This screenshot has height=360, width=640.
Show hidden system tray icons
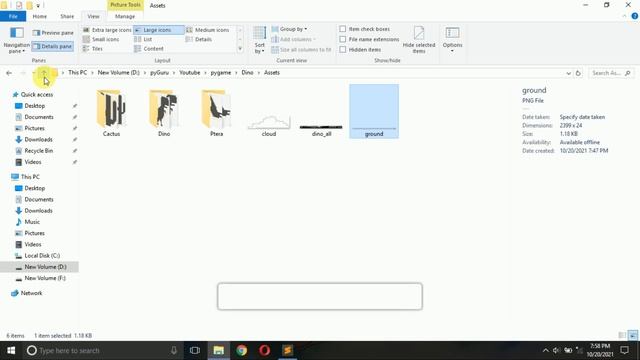point(546,351)
